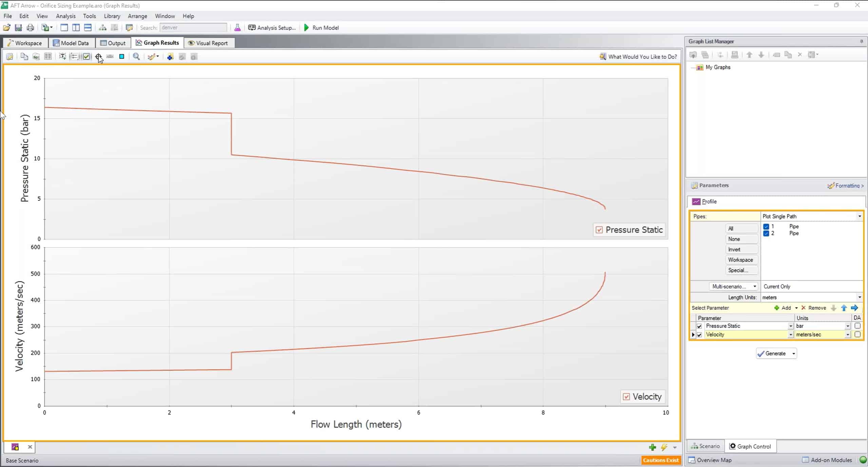Toggle DA checkbox for Pressure Static
Image resolution: width=868 pixels, height=467 pixels.
(857, 326)
